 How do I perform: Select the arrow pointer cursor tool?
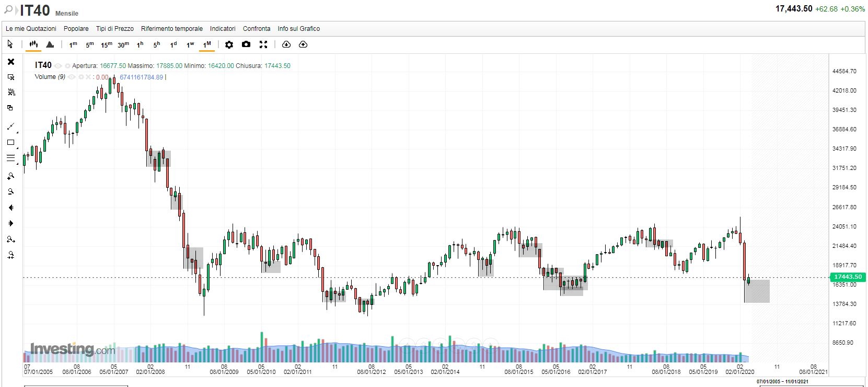point(10,44)
